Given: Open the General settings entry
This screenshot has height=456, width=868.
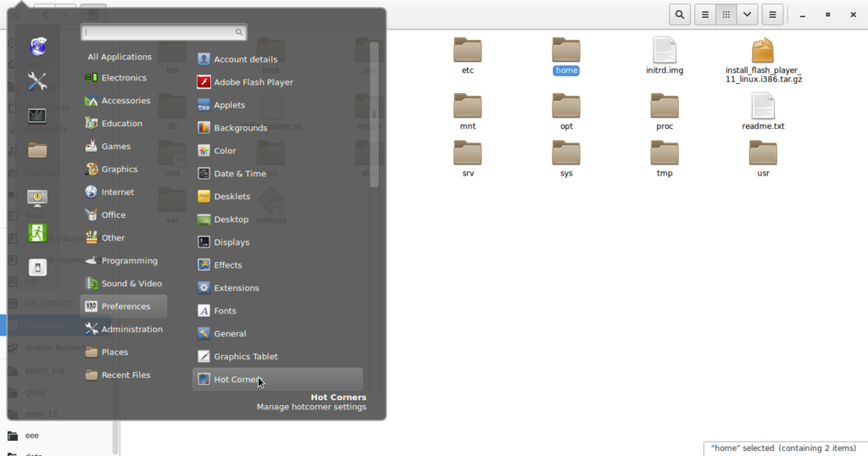Looking at the screenshot, I should 277,334.
